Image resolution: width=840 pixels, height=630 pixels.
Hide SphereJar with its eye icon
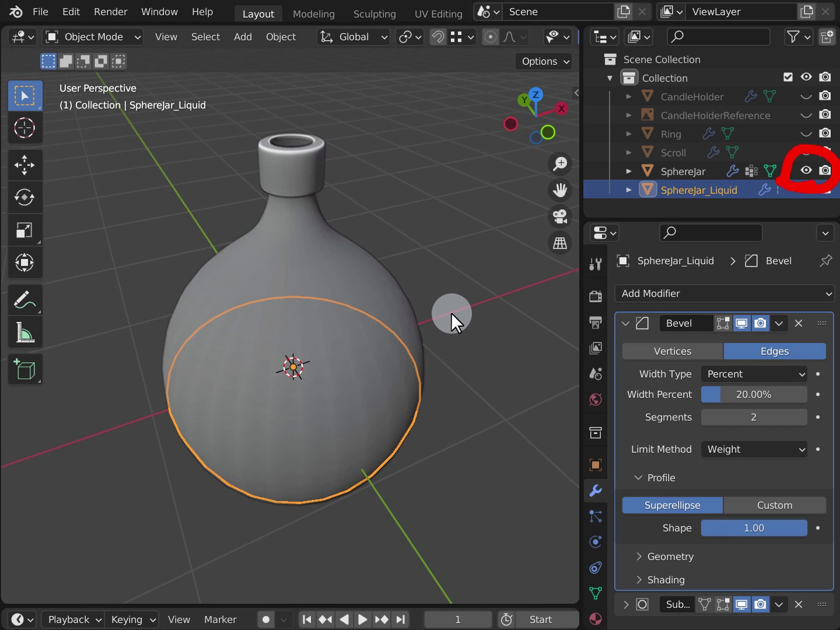click(806, 170)
